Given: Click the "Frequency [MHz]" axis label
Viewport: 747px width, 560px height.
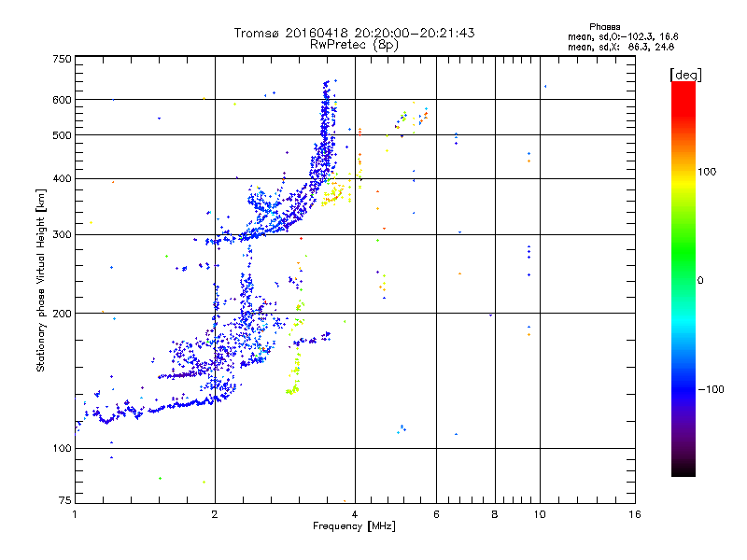Looking at the screenshot, I should pyautogui.click(x=354, y=525).
